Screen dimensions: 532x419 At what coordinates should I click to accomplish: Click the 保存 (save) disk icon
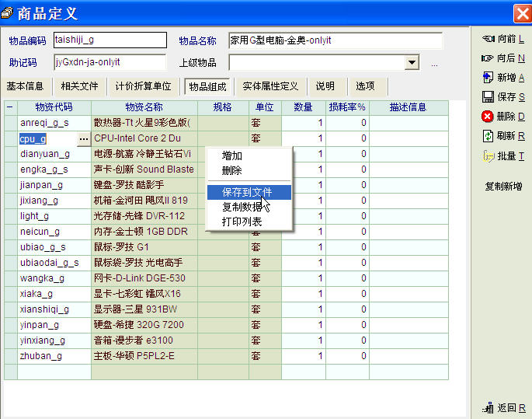coord(488,96)
